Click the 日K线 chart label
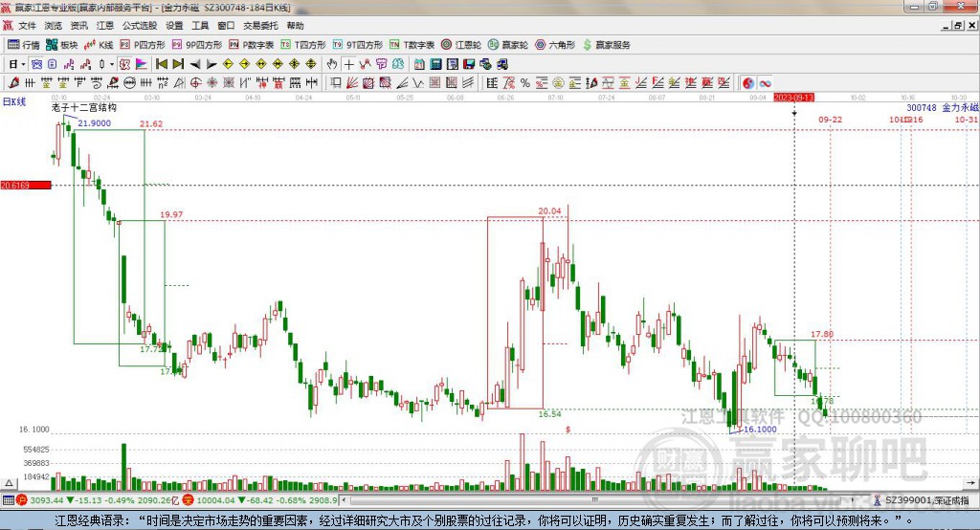This screenshot has height=530, width=980. point(14,101)
